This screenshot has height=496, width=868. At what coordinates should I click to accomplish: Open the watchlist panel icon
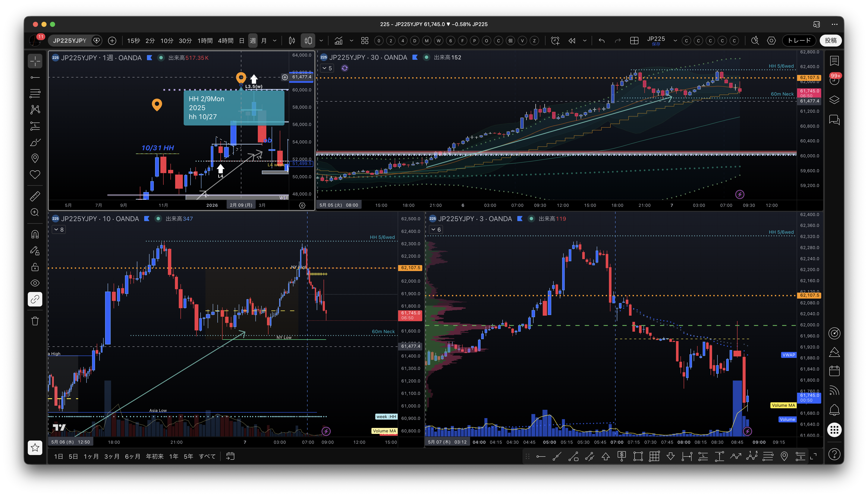[x=834, y=61]
